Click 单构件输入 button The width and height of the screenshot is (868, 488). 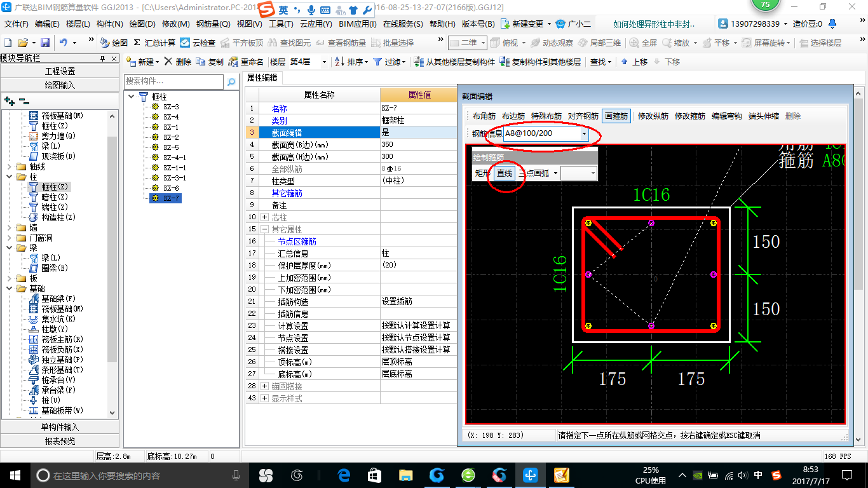tap(60, 427)
